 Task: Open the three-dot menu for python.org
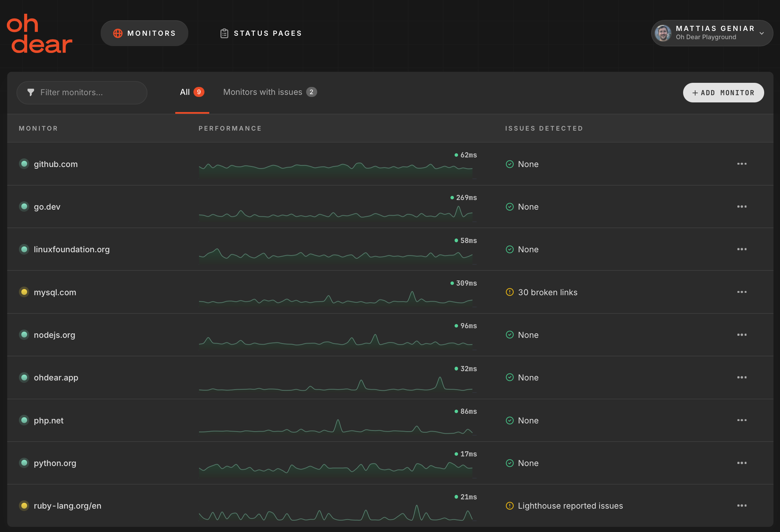tap(742, 463)
